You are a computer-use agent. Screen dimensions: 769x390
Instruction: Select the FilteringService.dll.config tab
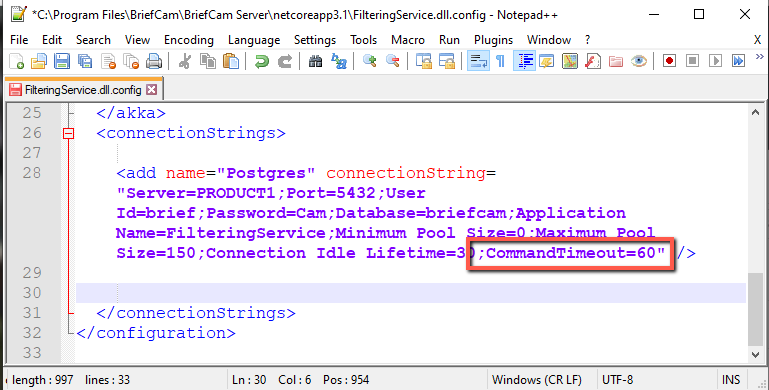click(82, 90)
